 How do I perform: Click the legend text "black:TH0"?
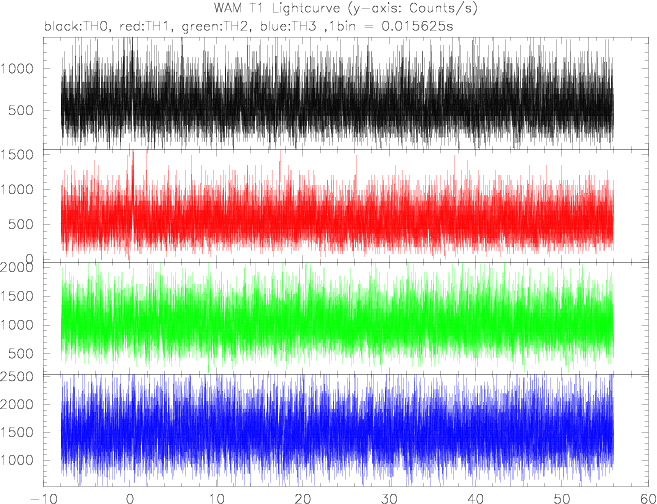click(78, 26)
